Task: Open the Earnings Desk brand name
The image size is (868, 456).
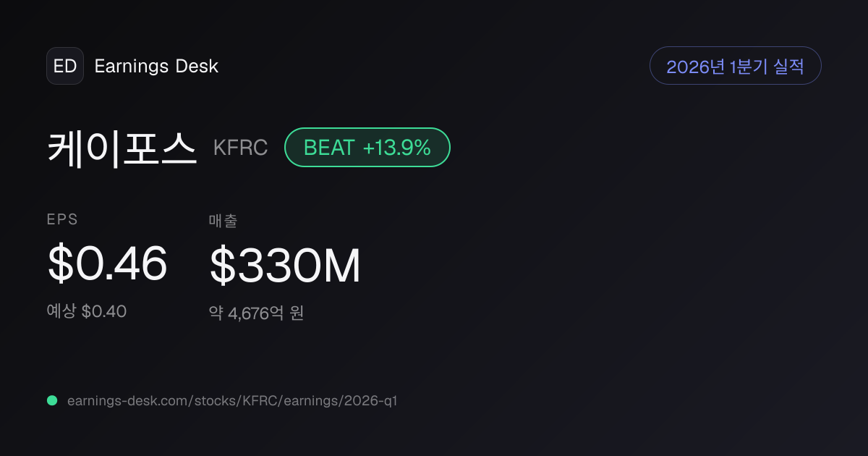Action: coord(156,66)
